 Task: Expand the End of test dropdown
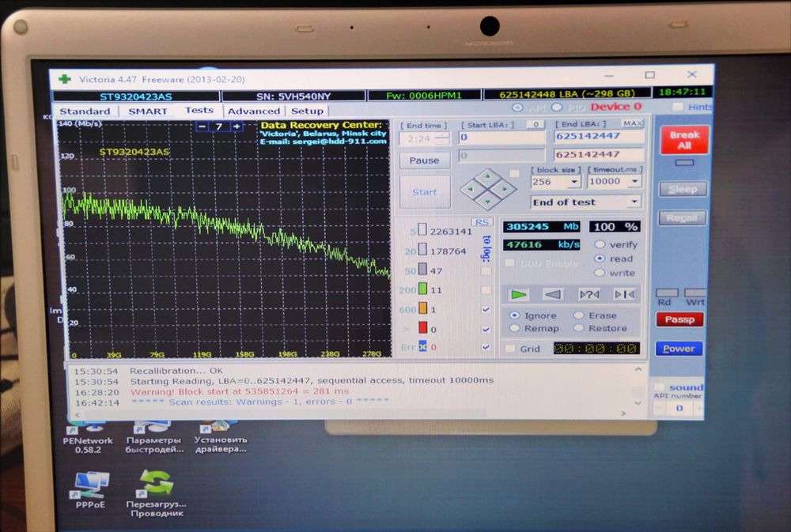click(x=634, y=202)
